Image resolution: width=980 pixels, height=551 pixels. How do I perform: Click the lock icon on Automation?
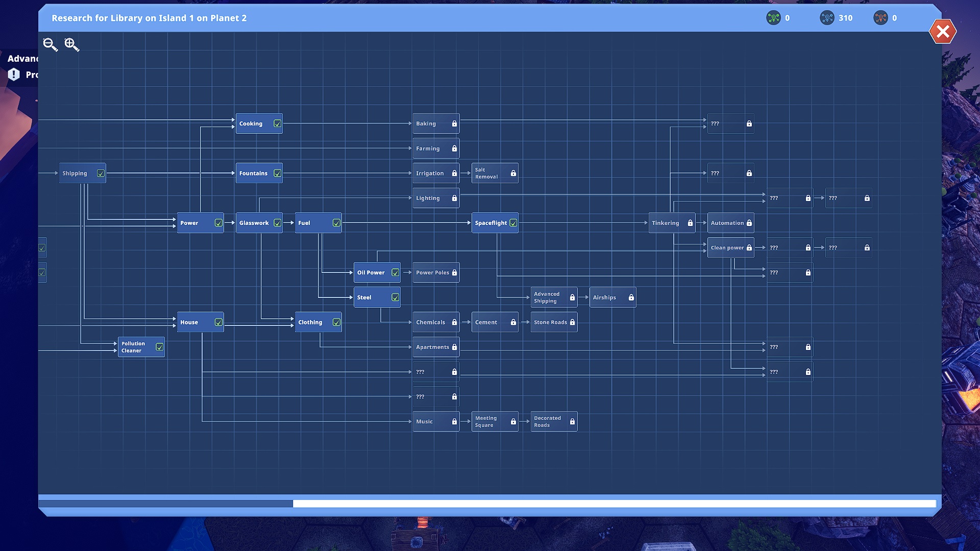[749, 223]
